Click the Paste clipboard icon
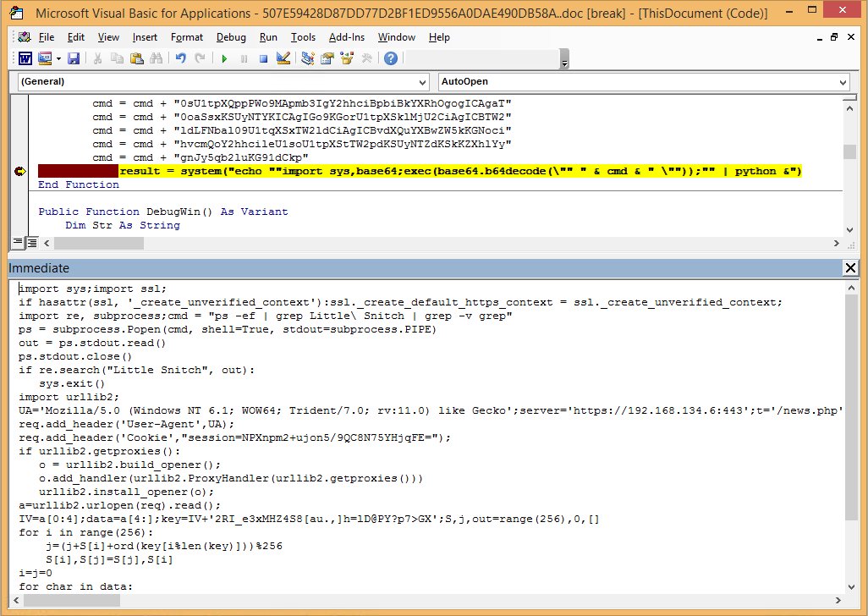 [137, 58]
